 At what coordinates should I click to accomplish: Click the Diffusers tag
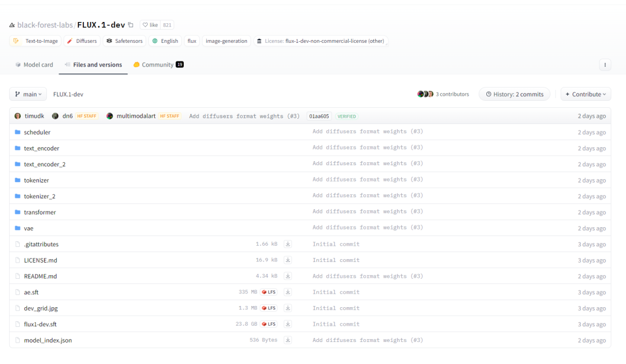(82, 41)
